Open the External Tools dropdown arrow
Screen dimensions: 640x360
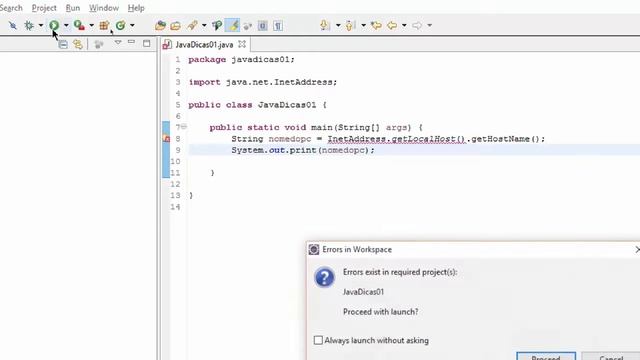point(91,25)
